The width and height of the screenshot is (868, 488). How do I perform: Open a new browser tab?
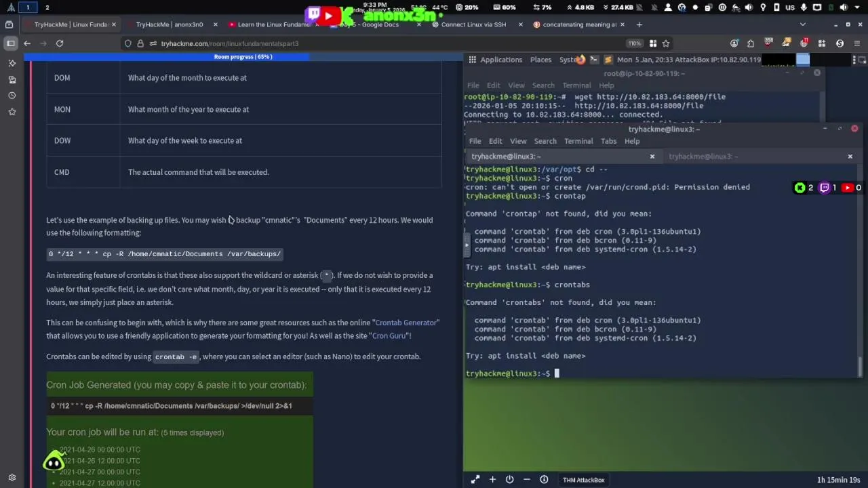click(x=639, y=24)
